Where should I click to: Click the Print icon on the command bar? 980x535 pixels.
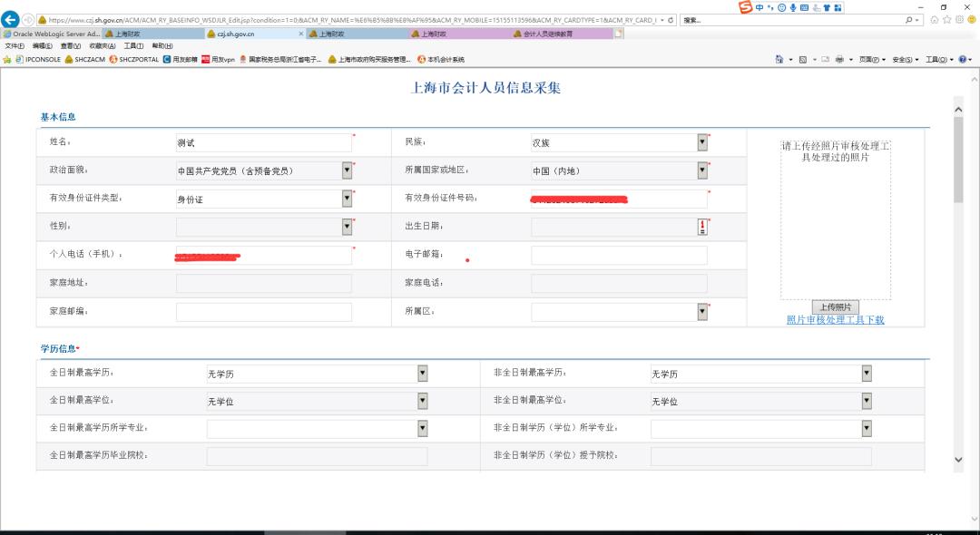click(x=841, y=57)
